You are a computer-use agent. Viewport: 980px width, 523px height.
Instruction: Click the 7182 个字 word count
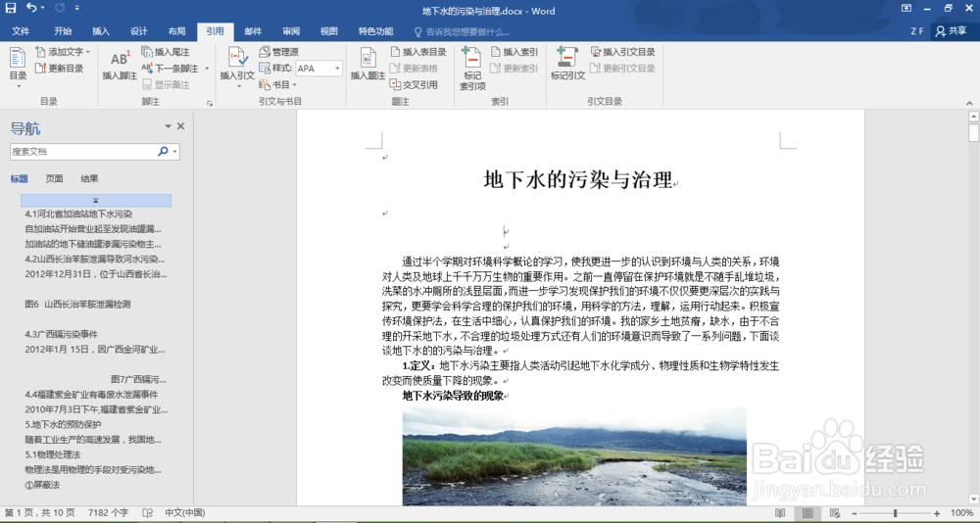pos(108,512)
